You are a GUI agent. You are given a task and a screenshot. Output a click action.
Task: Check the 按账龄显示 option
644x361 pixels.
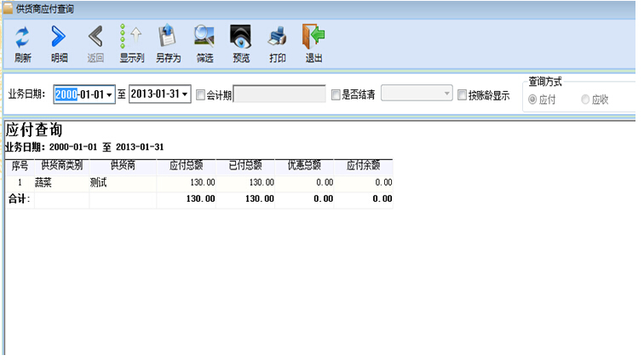pos(463,95)
